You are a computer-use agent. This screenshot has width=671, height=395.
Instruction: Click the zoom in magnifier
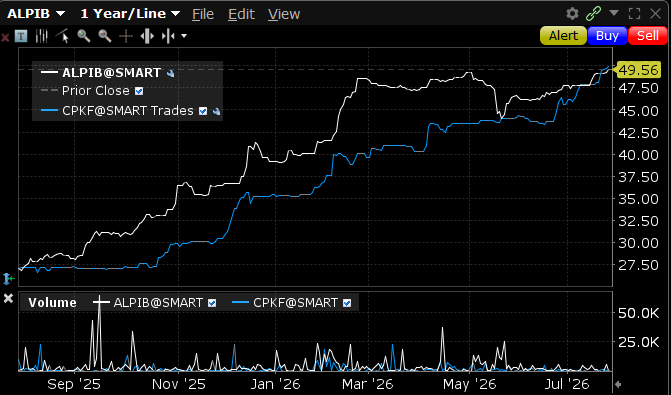coord(83,36)
